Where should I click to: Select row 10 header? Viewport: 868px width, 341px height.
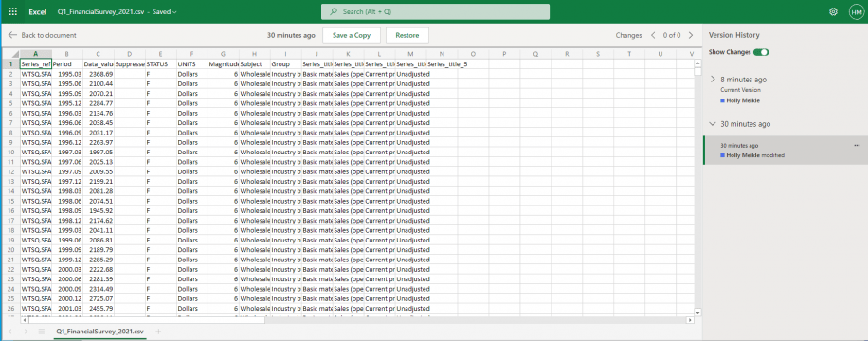tap(10, 152)
